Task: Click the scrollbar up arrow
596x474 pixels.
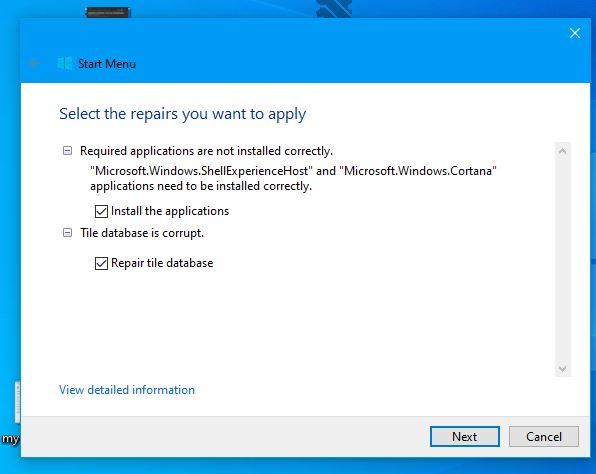Action: pyautogui.click(x=563, y=151)
